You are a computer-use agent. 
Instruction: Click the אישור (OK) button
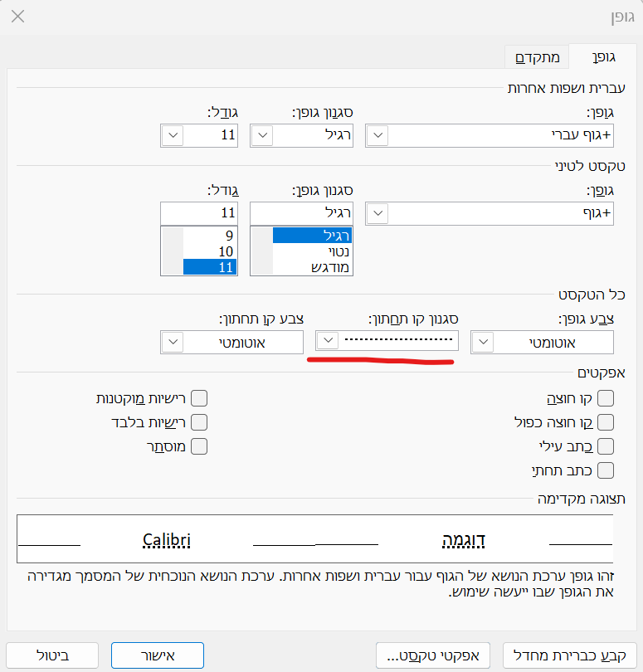pyautogui.click(x=157, y=655)
